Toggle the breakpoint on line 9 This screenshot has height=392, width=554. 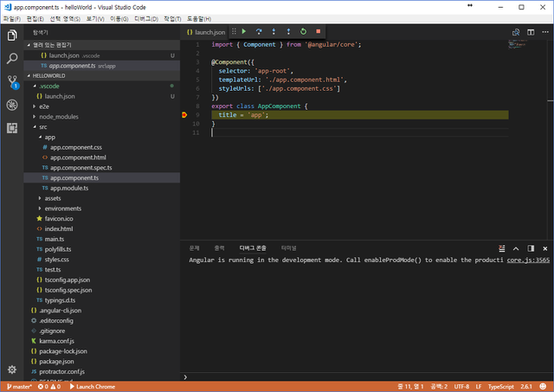point(185,114)
